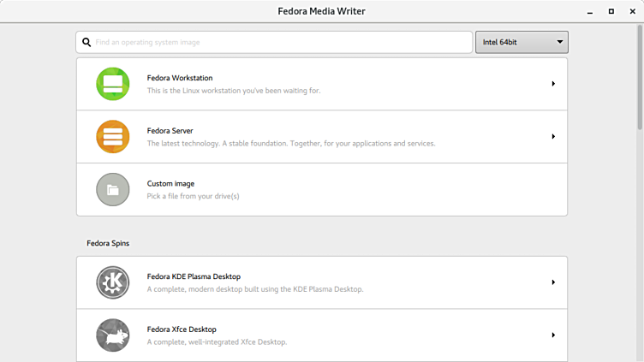Expand the Xfce Desktop row arrow
Viewport: 644px width, 362px height.
pyautogui.click(x=553, y=335)
